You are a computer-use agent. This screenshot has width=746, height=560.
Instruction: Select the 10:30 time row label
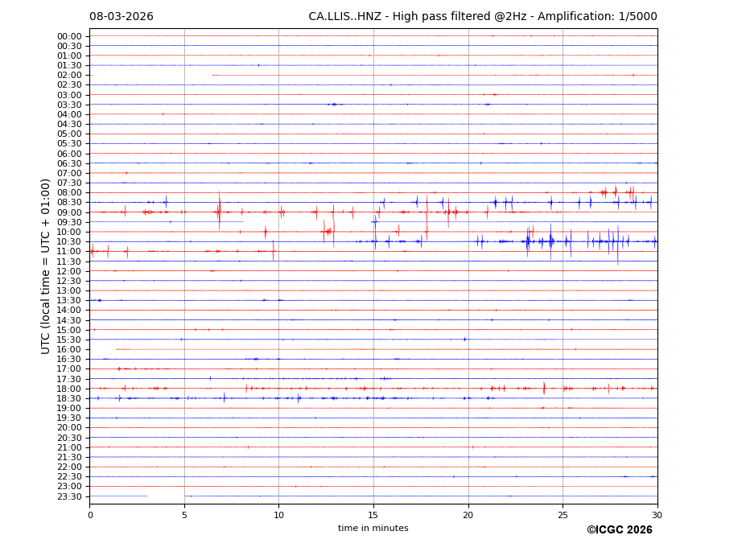click(x=68, y=242)
